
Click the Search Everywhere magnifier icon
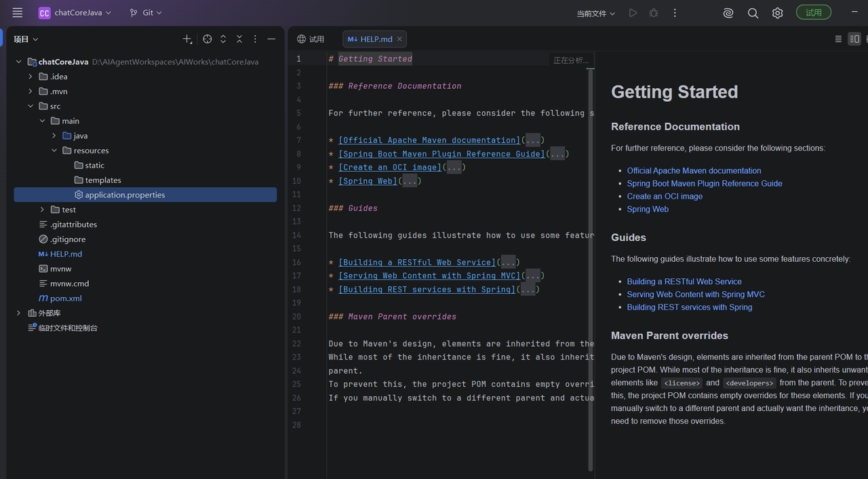click(x=753, y=13)
